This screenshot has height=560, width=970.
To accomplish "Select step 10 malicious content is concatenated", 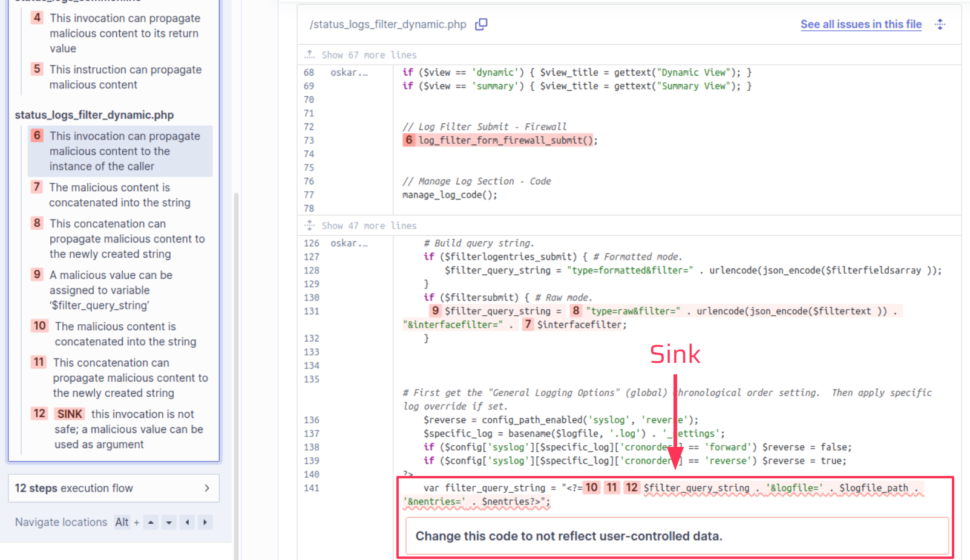I will tap(125, 334).
